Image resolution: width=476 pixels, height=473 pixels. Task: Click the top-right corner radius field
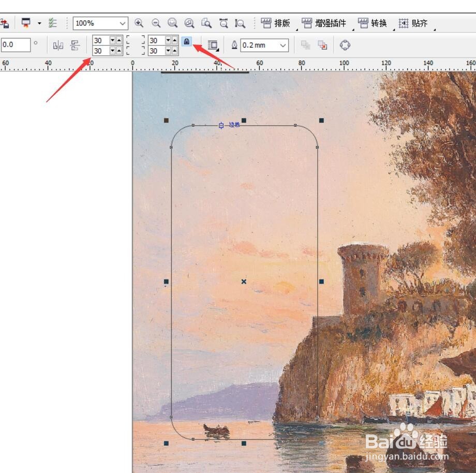[x=157, y=40]
